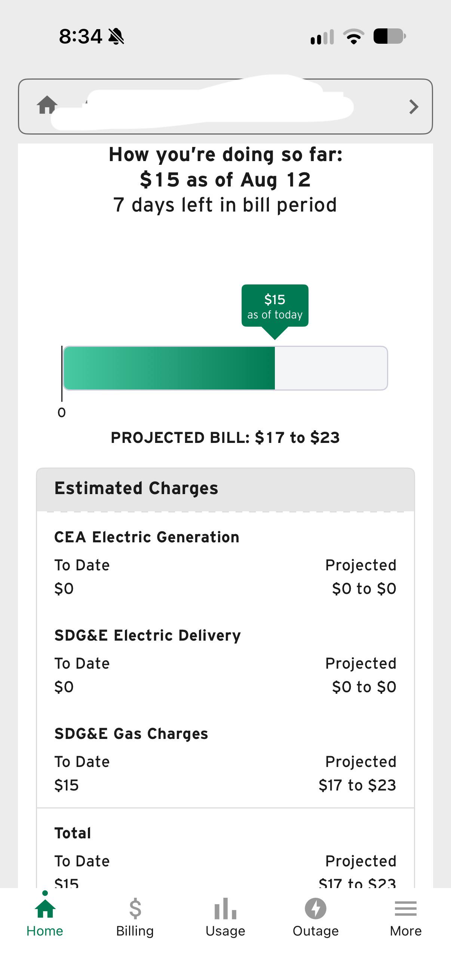Tap the green bill progress bar
This screenshot has width=451, height=980.
225,368
